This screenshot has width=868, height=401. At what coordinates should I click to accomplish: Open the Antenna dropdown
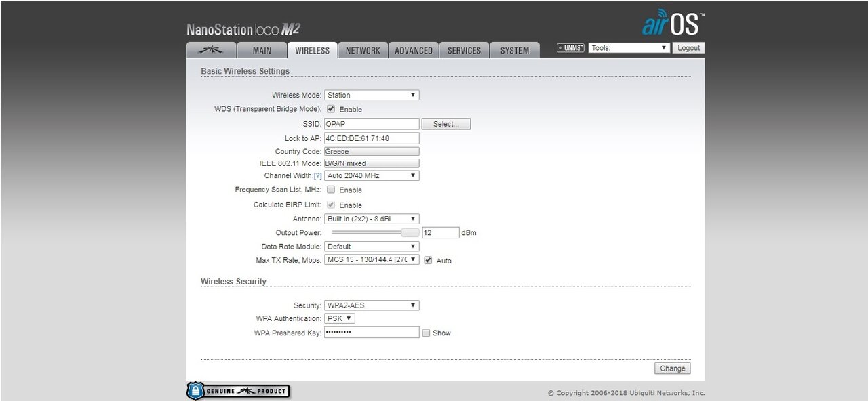tap(372, 219)
